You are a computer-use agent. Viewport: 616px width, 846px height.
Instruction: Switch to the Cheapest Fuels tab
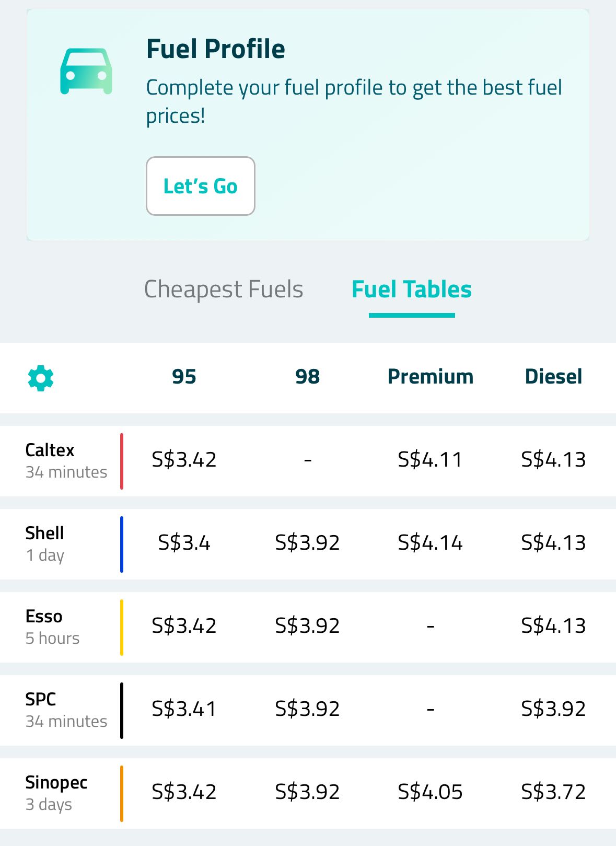pyautogui.click(x=224, y=289)
